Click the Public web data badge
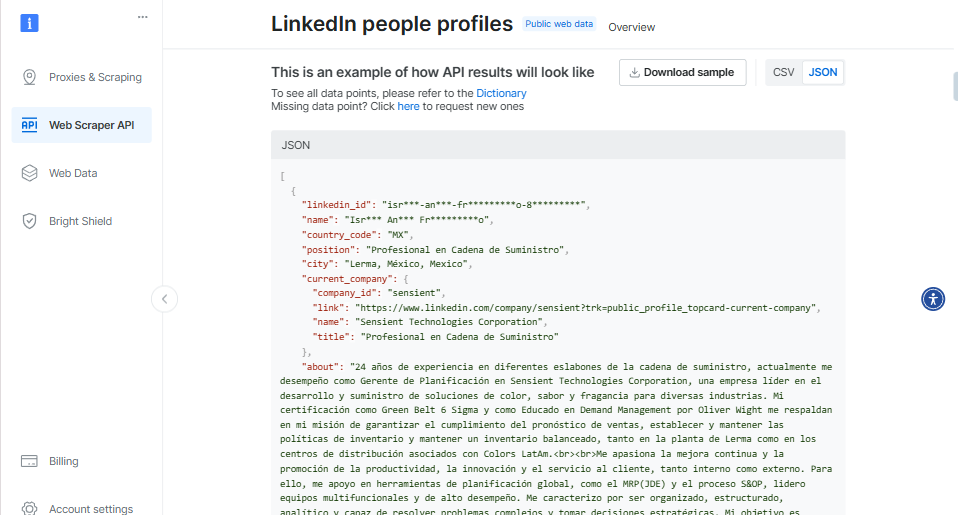 (559, 24)
